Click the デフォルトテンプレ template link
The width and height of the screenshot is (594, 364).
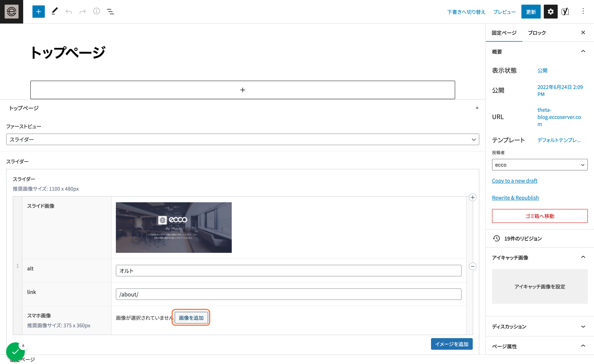[559, 140]
